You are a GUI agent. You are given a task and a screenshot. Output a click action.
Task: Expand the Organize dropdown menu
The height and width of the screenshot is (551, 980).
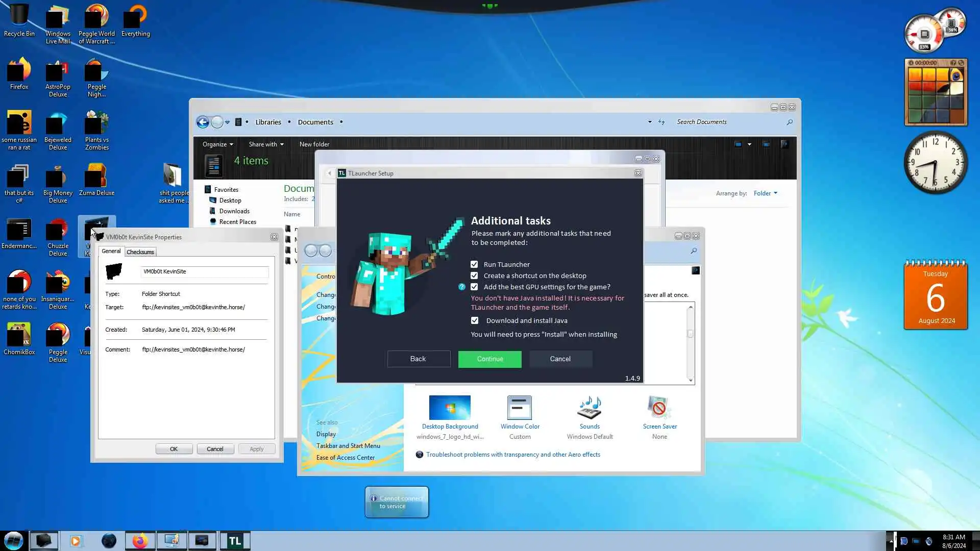click(217, 144)
